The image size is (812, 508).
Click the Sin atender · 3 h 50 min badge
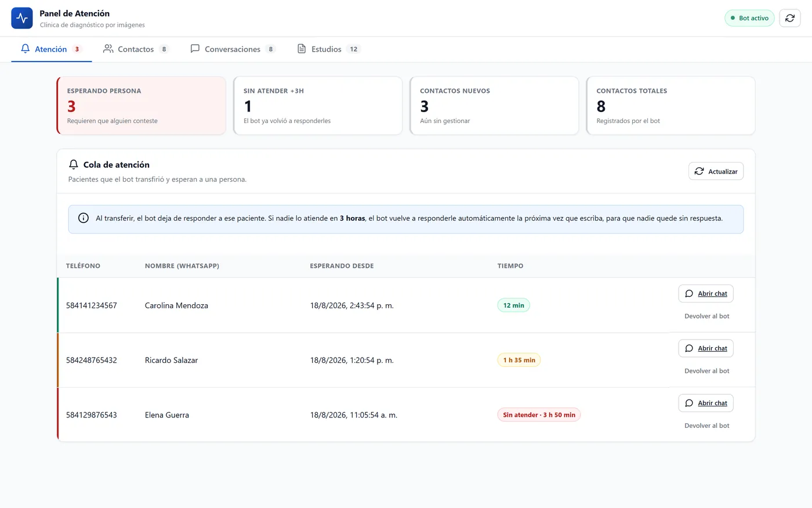click(x=539, y=415)
